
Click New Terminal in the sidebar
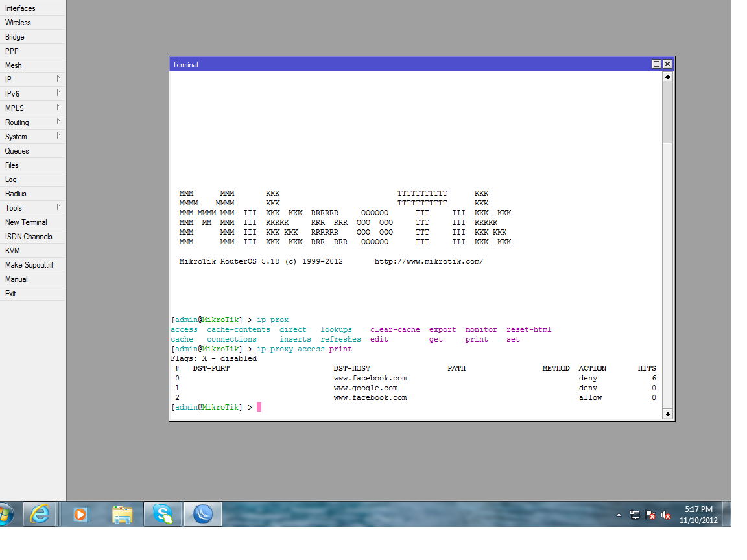pyautogui.click(x=26, y=222)
